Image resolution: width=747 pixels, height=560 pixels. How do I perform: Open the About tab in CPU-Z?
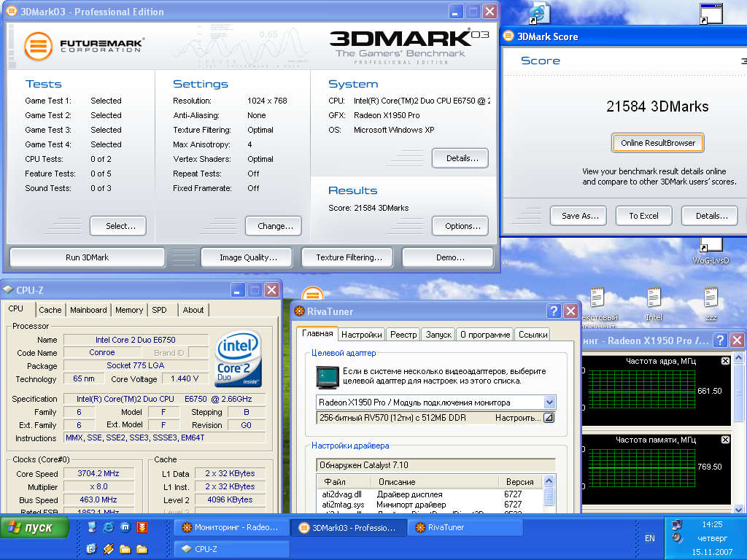(x=193, y=310)
